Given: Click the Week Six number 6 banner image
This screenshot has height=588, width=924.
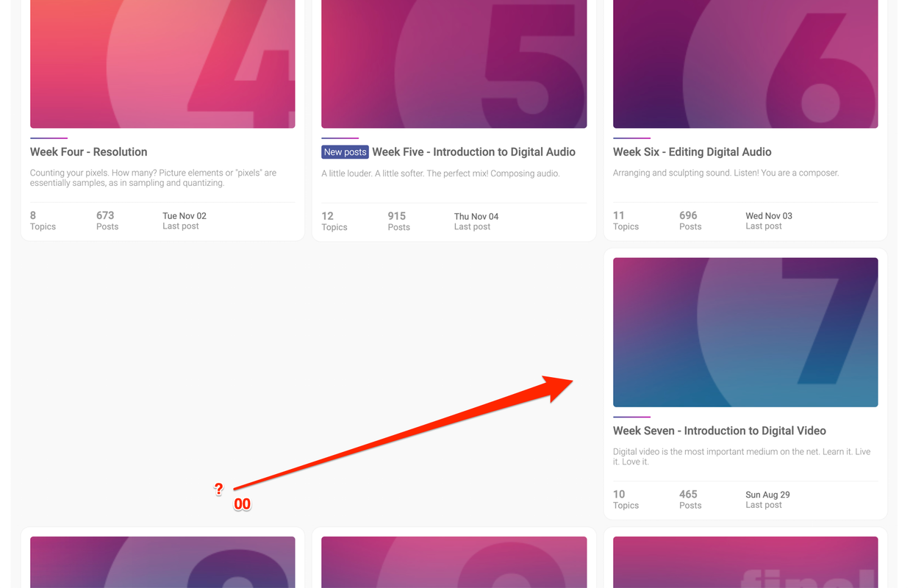Looking at the screenshot, I should [745, 64].
